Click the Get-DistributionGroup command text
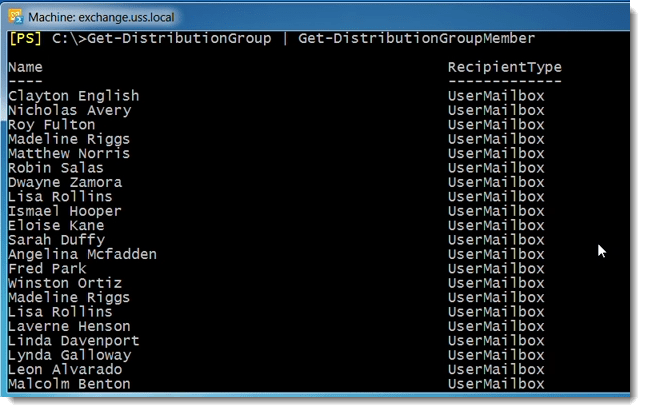645x412 pixels. coord(179,38)
